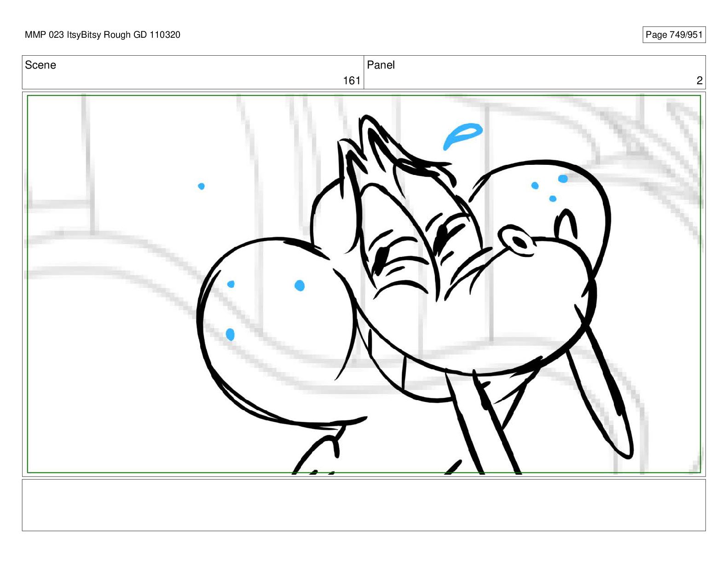Click the 'Page 749/951' indicator box
The width and height of the screenshot is (728, 564).
tap(674, 35)
